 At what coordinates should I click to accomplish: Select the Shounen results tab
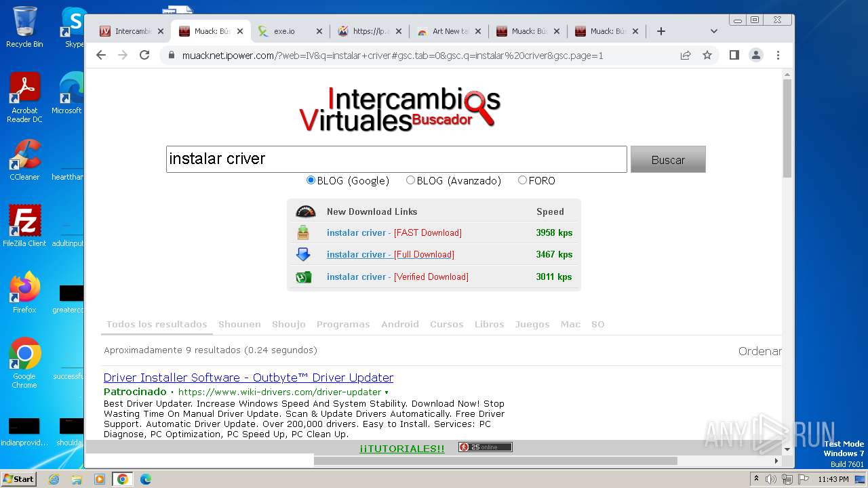[239, 324]
